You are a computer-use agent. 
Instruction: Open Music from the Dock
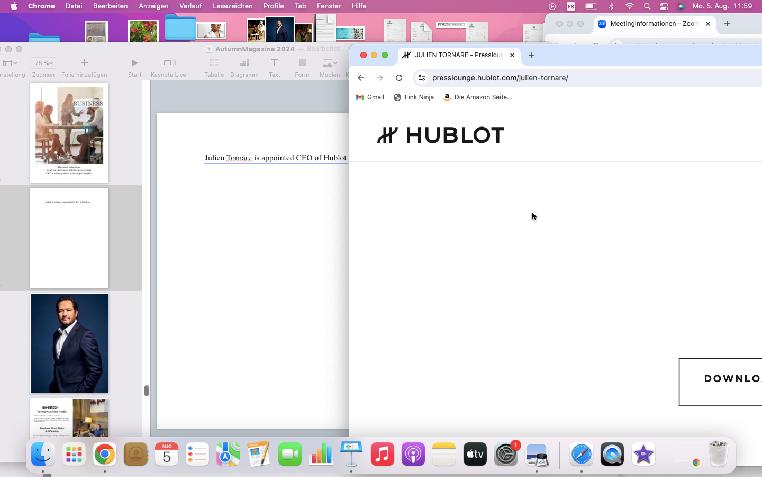[382, 455]
